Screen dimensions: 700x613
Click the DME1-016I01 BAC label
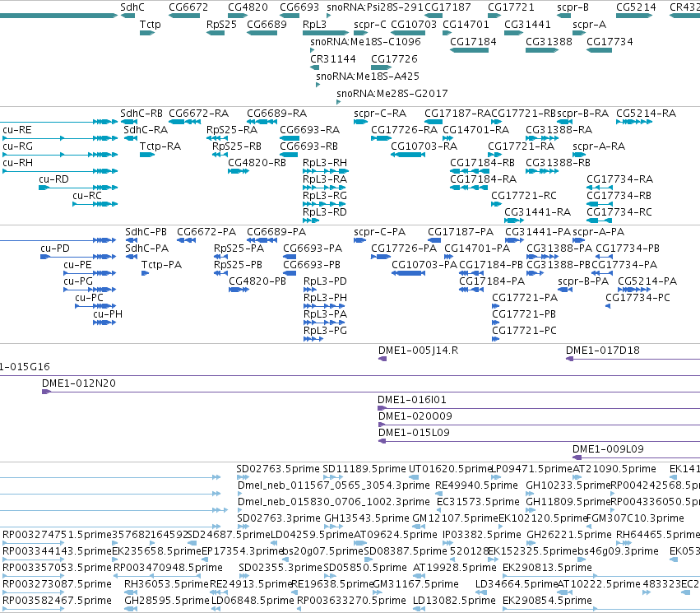(411, 400)
